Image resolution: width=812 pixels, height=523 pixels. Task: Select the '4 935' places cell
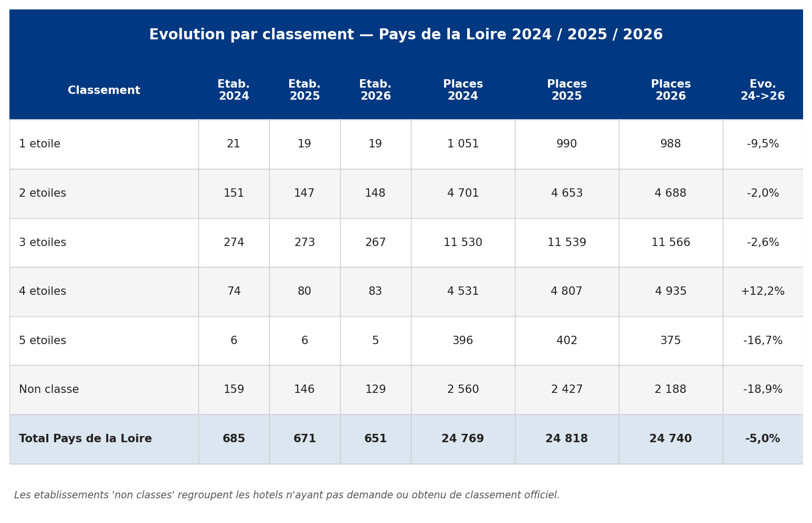671,292
